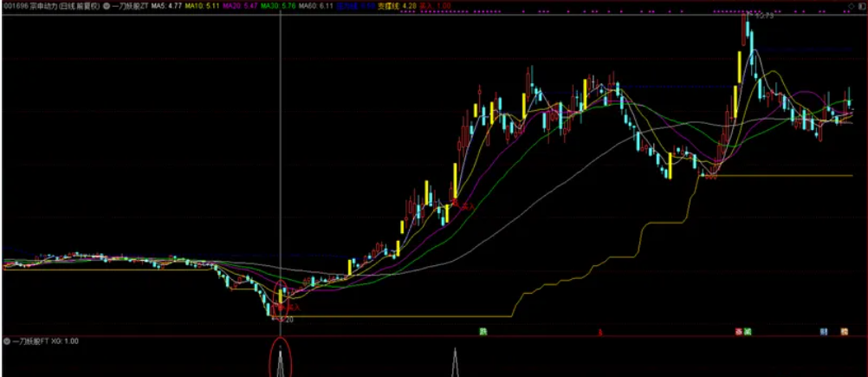Click the blue marker icon on the event bar

click(x=823, y=331)
